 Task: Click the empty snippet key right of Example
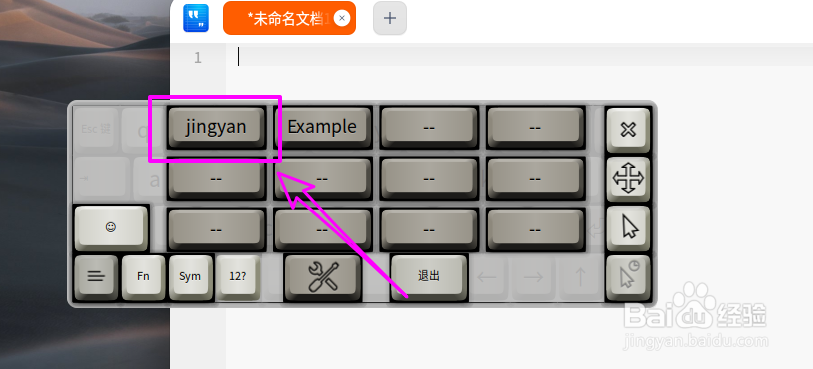tap(428, 127)
